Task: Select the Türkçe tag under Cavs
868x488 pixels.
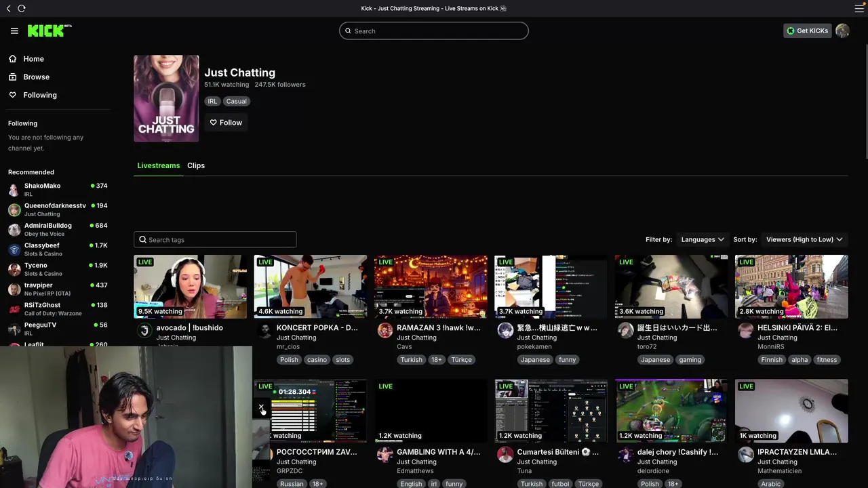Action: (x=461, y=360)
